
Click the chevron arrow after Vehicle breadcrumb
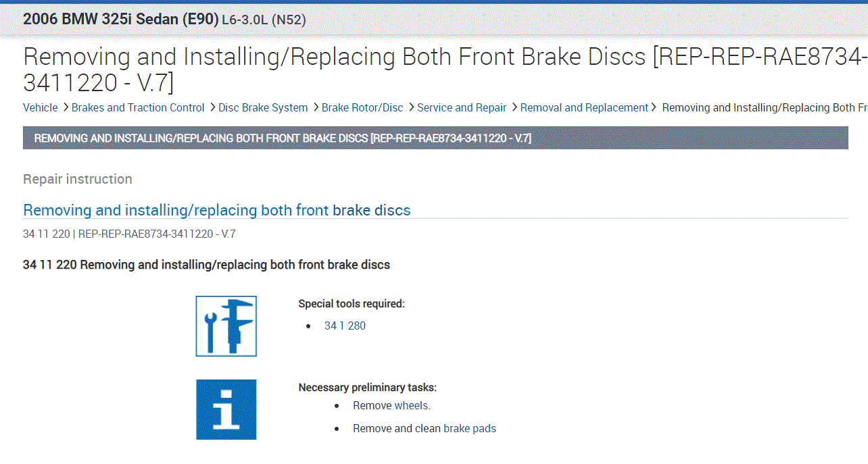[65, 107]
